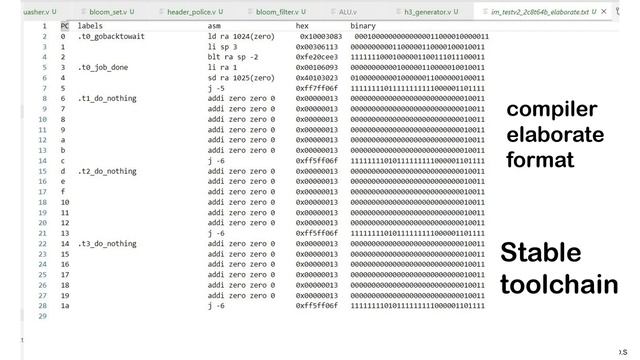Image resolution: width=640 pixels, height=360 pixels.
Task: Close the im_testv2_2c8t64b_elaborate.txt tab
Action: (604, 11)
